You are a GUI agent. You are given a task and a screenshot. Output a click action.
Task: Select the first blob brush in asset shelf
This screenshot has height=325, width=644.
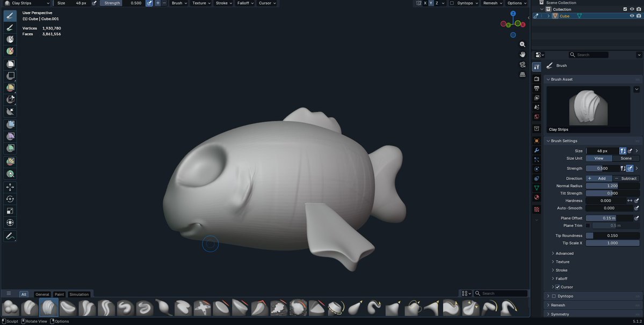point(10,307)
